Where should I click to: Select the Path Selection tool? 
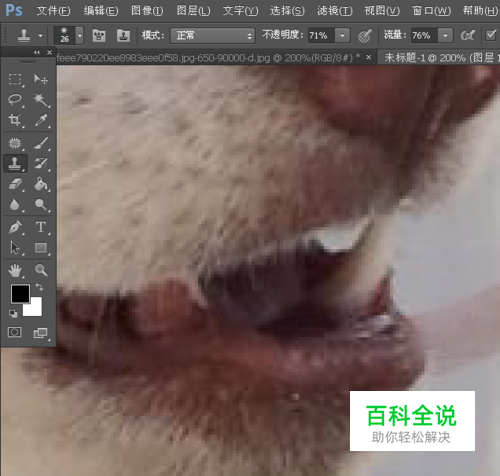point(15,248)
